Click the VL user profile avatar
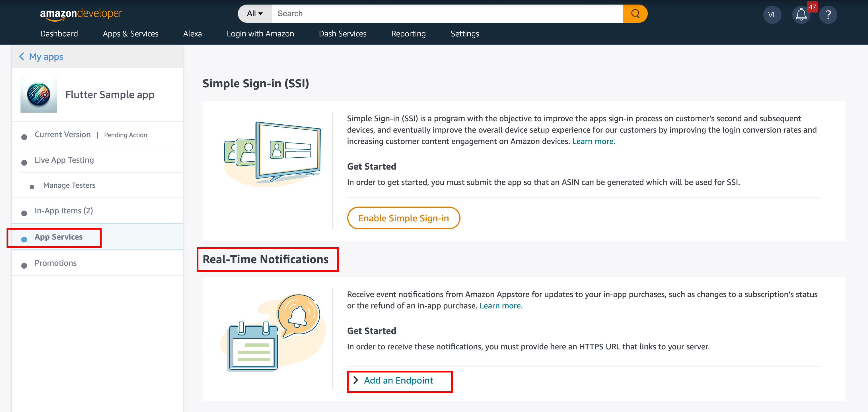Screen dimensions: 868x412 coord(772,15)
